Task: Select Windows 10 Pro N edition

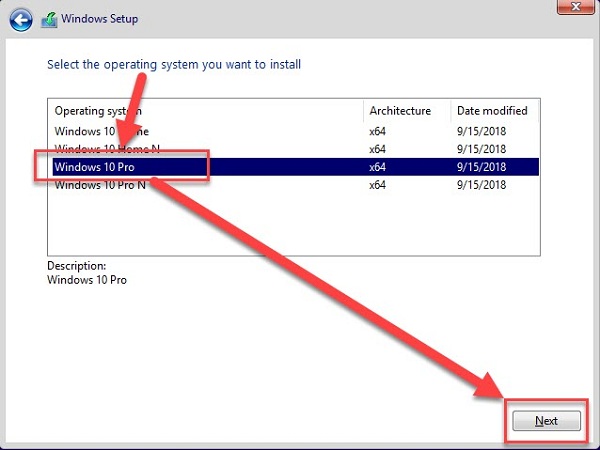Action: click(x=101, y=185)
